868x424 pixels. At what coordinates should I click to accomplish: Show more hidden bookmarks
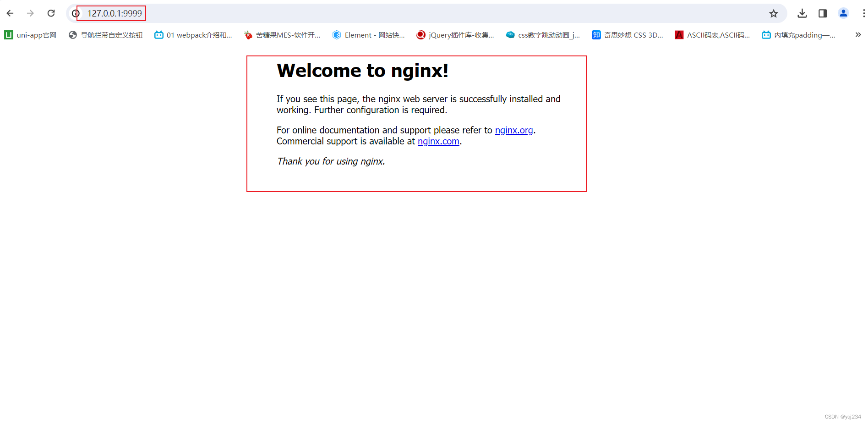point(858,35)
